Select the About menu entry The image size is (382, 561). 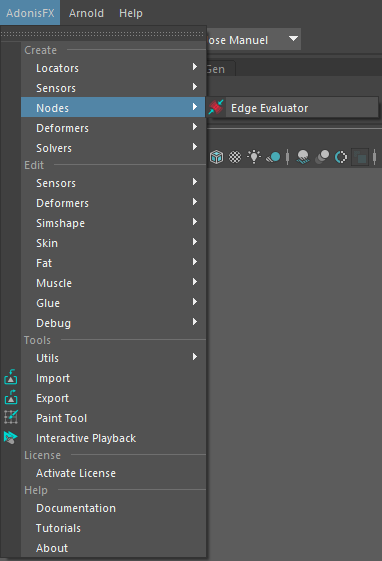[x=113, y=548]
